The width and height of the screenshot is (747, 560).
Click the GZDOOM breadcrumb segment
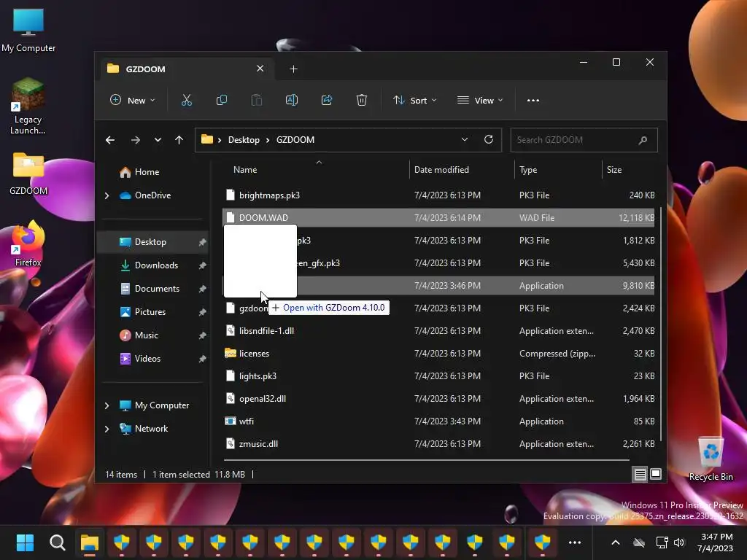295,140
